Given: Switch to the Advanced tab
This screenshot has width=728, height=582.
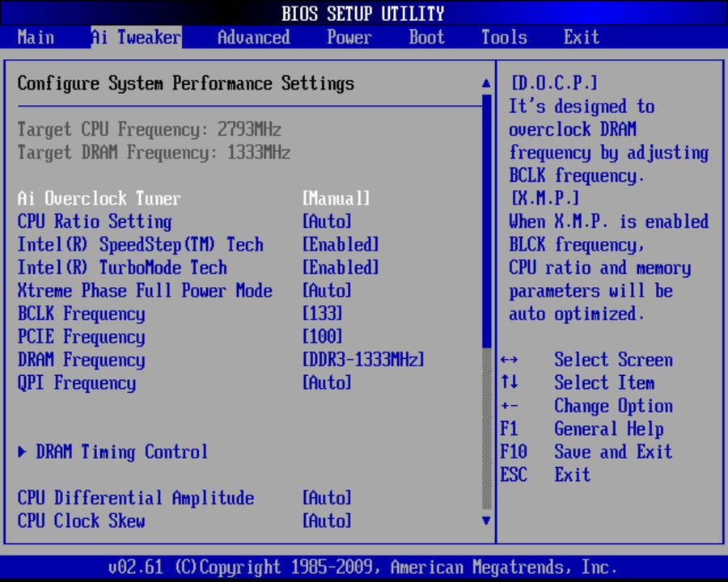Looking at the screenshot, I should 253,37.
